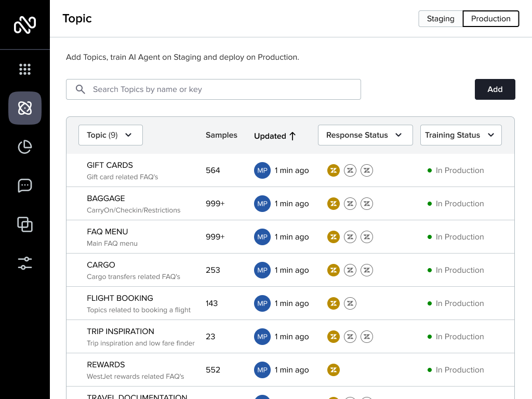The width and height of the screenshot is (532, 399).
Task: Open the settings sliders icon in sidebar
Action: 25,263
